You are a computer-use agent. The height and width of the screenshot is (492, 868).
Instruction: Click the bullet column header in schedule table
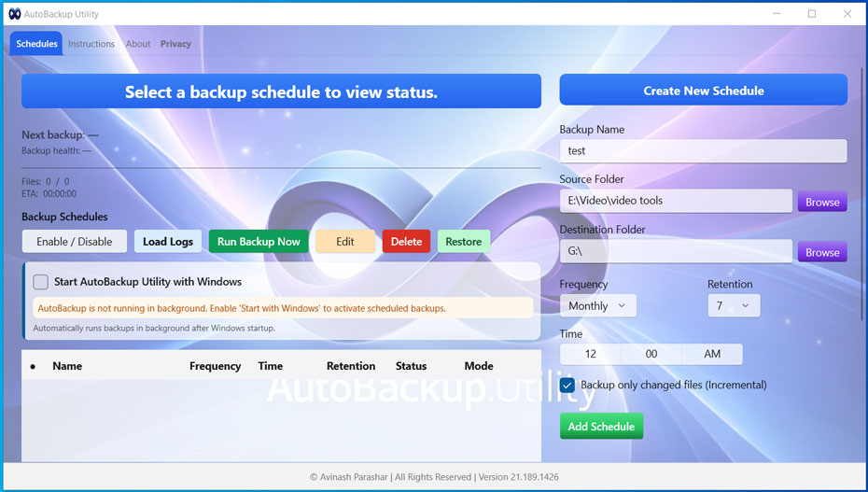pos(33,366)
